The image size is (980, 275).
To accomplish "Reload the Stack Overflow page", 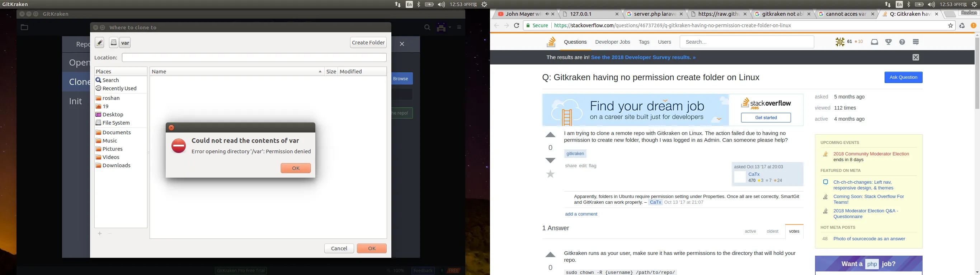I will (x=517, y=26).
